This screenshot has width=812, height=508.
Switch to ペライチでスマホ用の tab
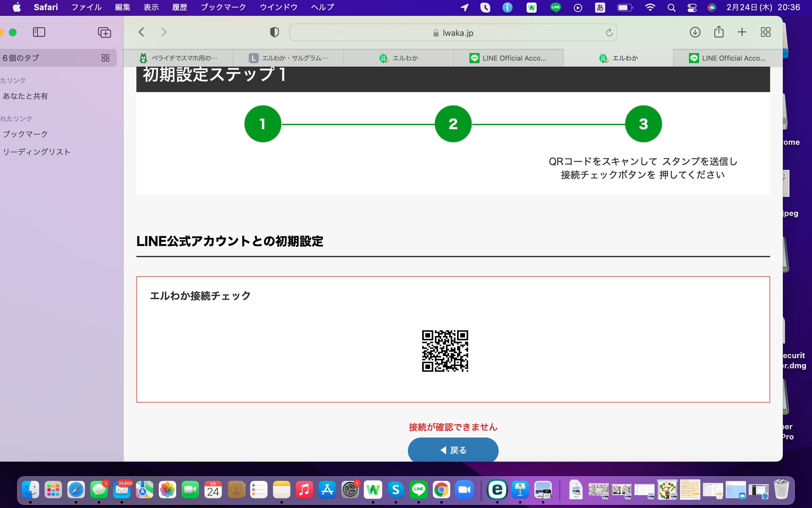178,58
